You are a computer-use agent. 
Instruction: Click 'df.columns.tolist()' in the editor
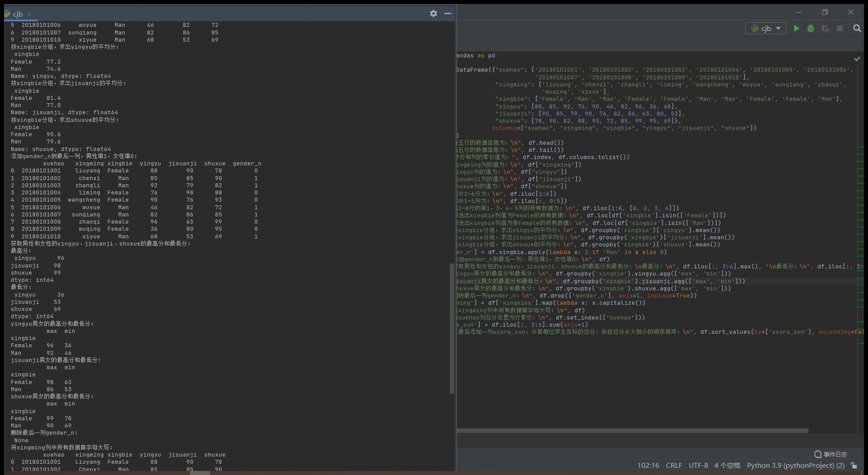tap(593, 157)
